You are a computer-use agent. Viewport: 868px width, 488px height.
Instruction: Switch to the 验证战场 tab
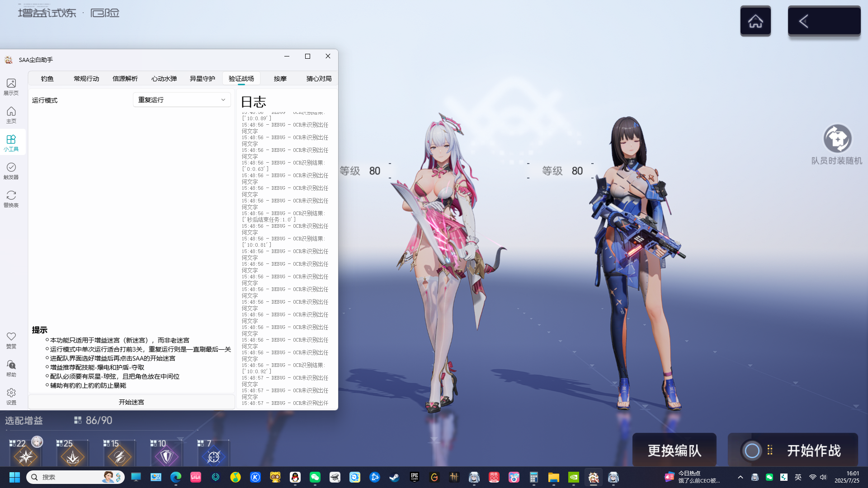(241, 79)
